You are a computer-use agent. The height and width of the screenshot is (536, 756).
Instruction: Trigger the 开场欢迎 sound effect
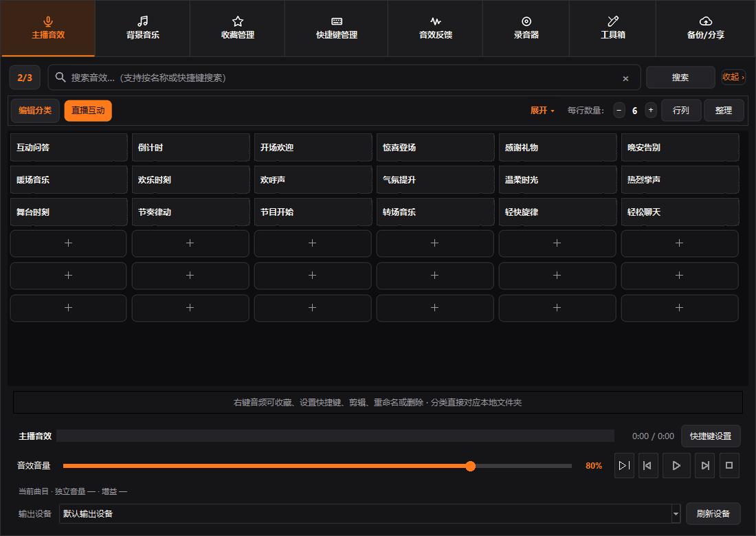[x=313, y=148]
